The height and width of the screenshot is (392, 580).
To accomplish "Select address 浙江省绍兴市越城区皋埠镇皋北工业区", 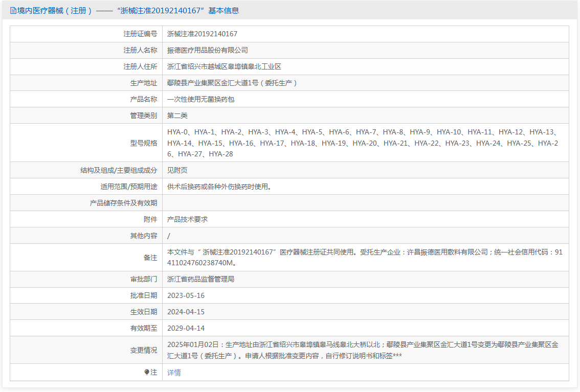I will pos(224,66).
